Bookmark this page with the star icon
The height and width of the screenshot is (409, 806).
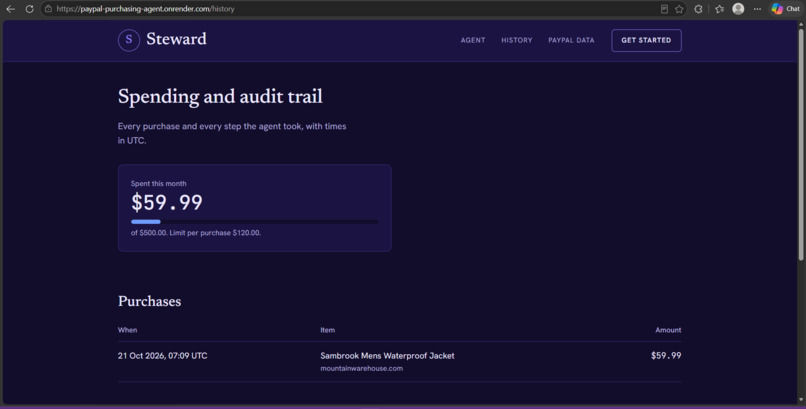[x=679, y=9]
